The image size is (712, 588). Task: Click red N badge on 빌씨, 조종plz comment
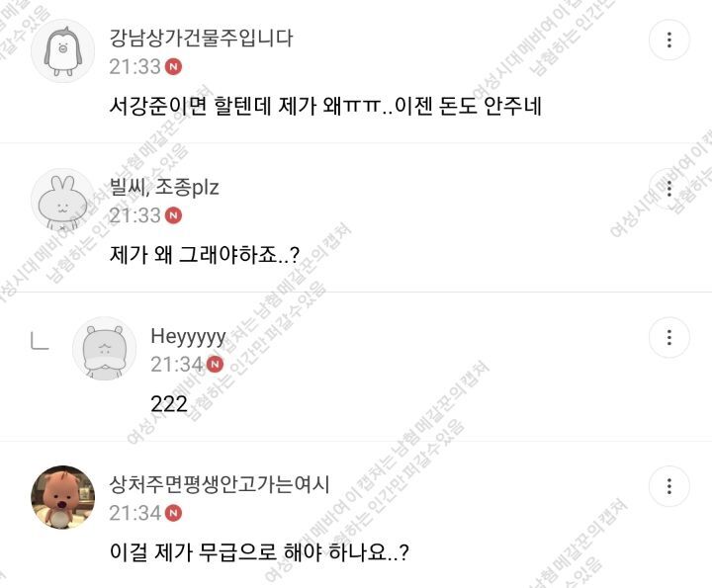point(173,215)
